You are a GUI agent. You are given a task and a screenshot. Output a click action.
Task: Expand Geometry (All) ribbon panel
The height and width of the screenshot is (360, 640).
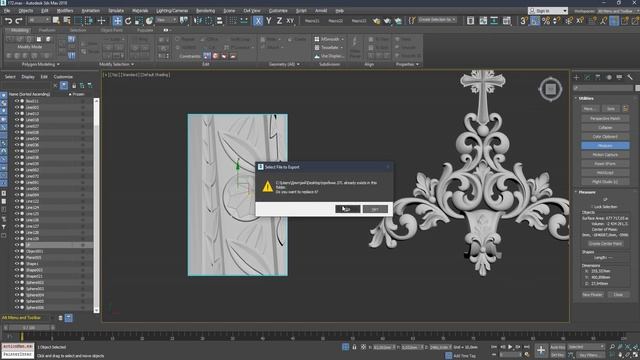pos(285,64)
